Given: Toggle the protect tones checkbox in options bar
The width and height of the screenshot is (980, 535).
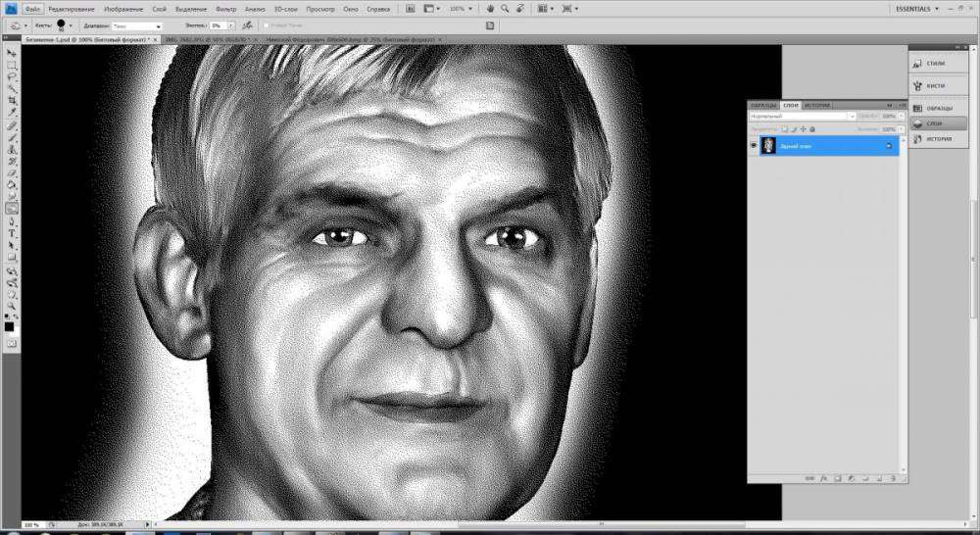Looking at the screenshot, I should (266, 24).
